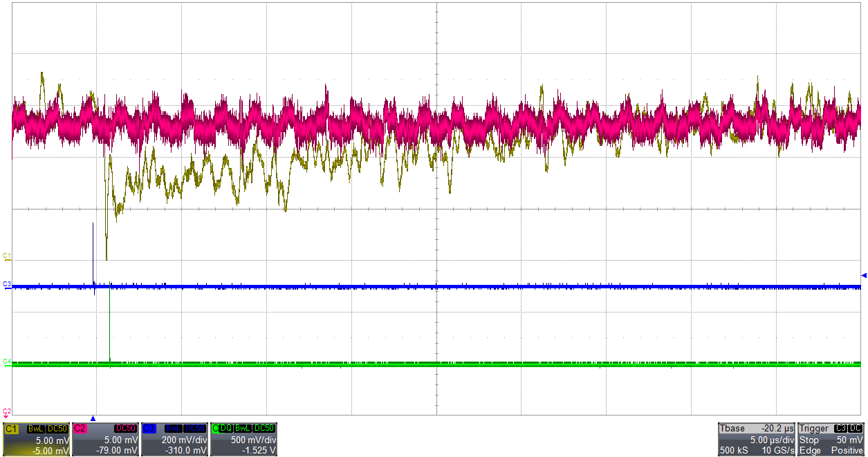This screenshot has width=868, height=457.
Task: Click the C4 -1.525 V offset value
Action: [x=259, y=451]
